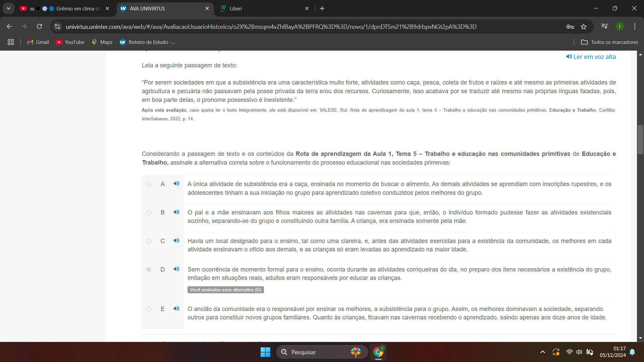The height and width of the screenshot is (362, 644).
Task: Select radio button for alternative C
Action: click(x=149, y=241)
